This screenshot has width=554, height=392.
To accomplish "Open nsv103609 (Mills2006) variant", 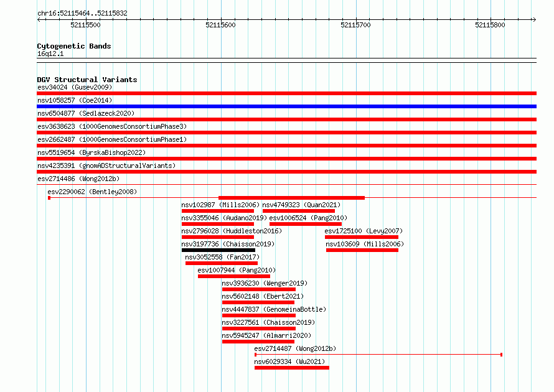I will click(365, 244).
